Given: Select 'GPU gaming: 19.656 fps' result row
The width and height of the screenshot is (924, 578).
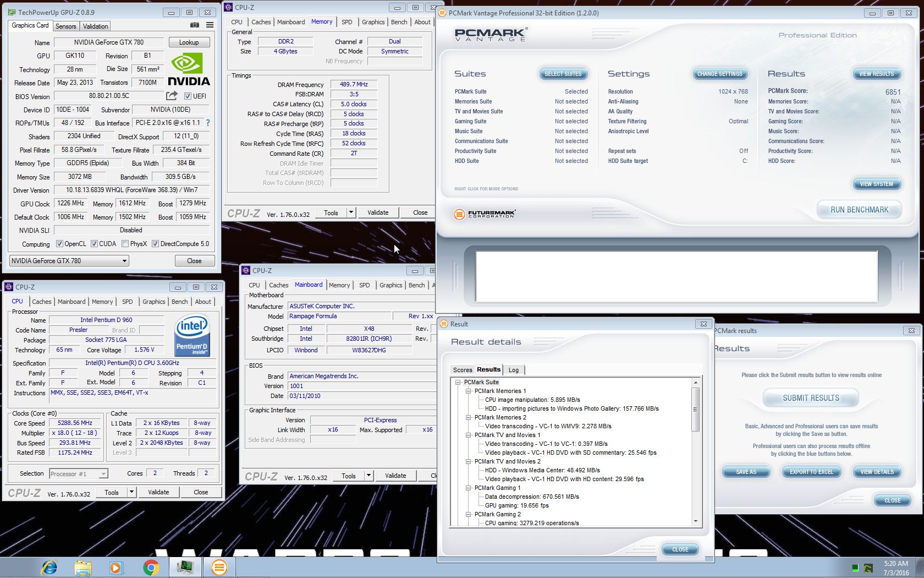Looking at the screenshot, I should pos(516,505).
